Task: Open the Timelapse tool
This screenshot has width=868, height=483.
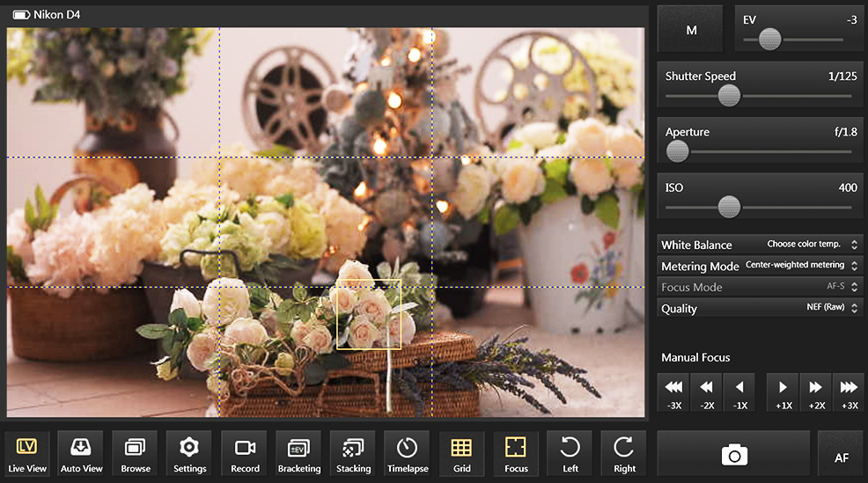Action: click(408, 454)
